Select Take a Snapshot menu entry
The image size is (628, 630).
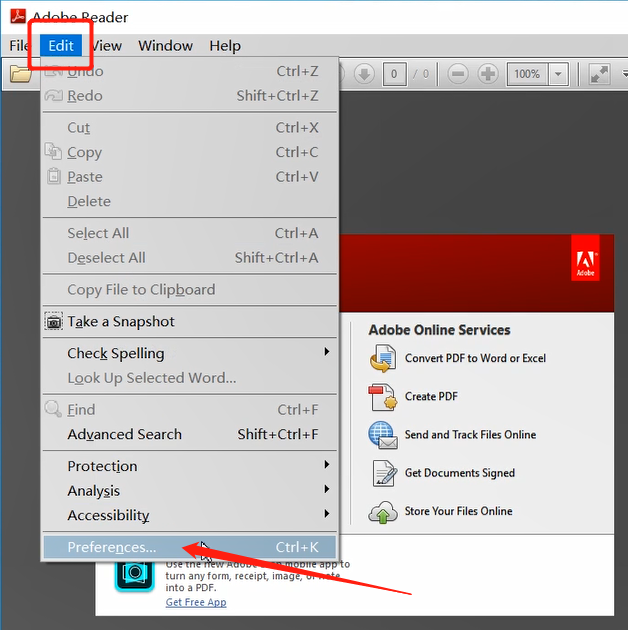click(189, 321)
